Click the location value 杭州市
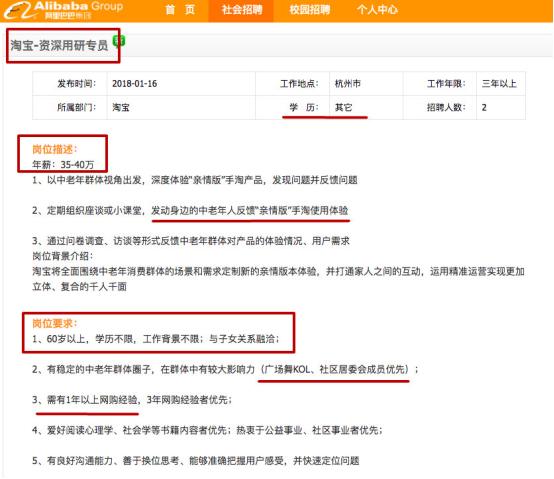 348,84
